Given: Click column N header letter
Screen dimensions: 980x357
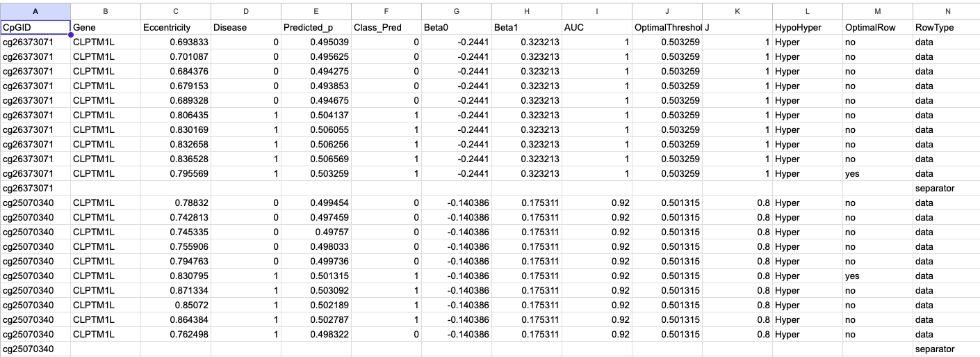Looking at the screenshot, I should pyautogui.click(x=946, y=11).
